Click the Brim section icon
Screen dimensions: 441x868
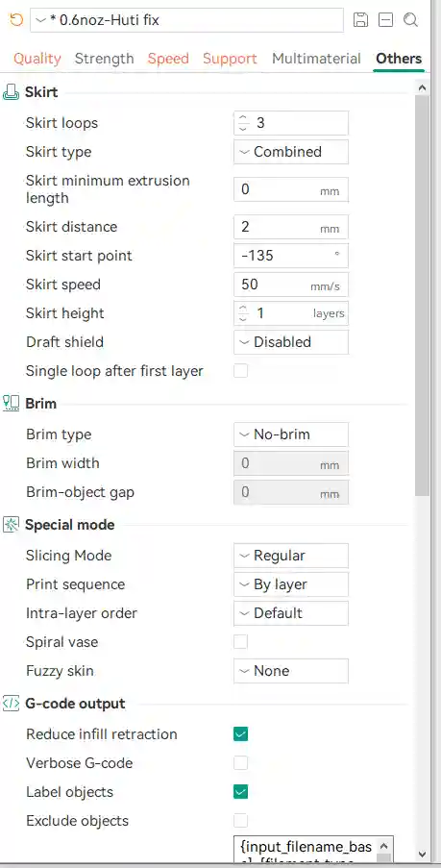(x=12, y=404)
